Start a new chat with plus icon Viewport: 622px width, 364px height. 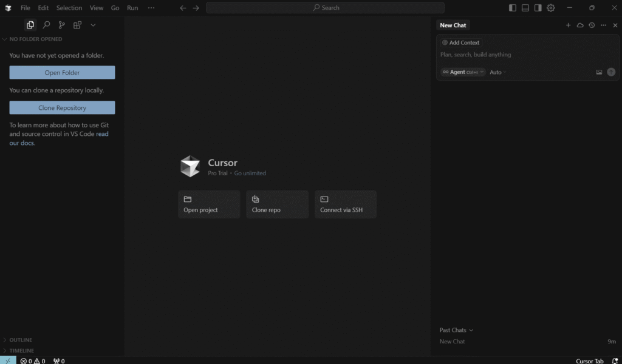coord(568,25)
